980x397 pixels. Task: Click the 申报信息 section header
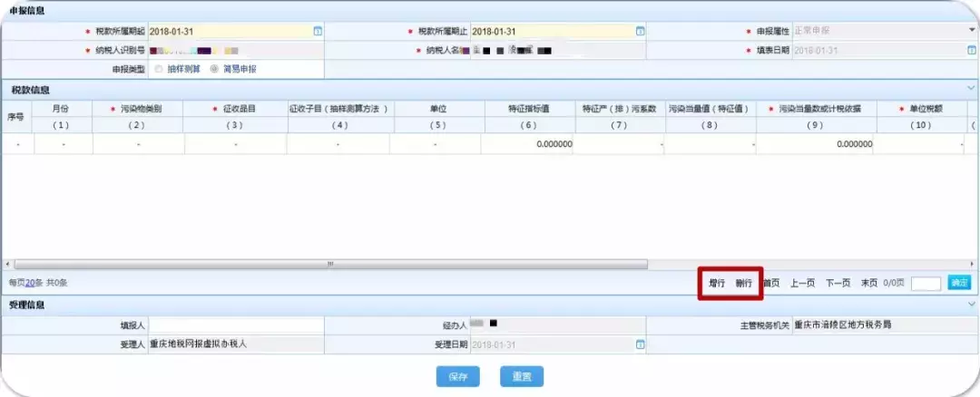27,11
